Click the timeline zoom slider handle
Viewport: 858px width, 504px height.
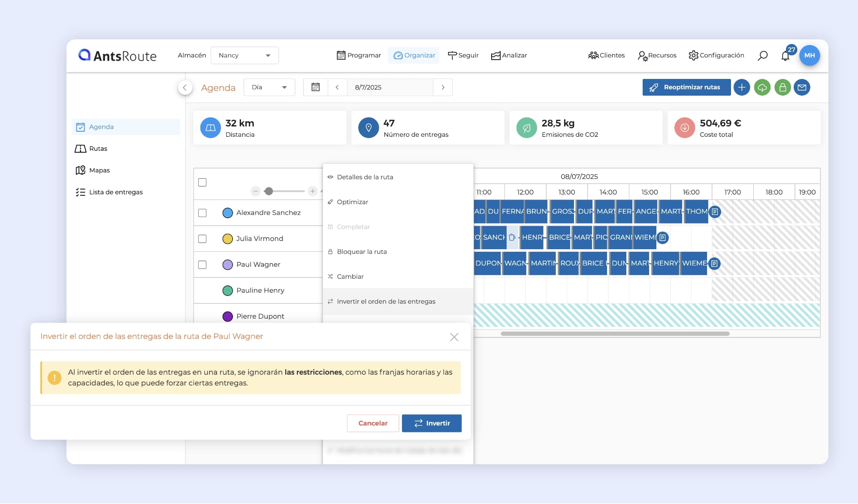[x=269, y=191]
